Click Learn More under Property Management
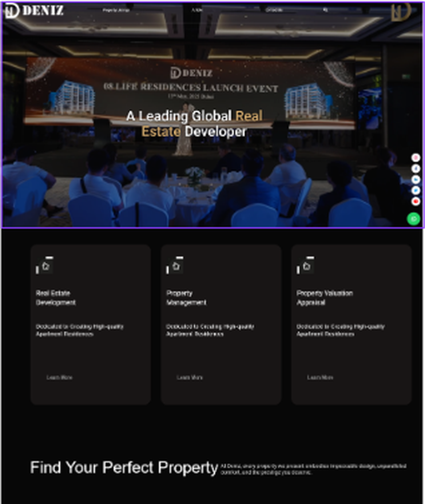425x504 pixels. click(x=190, y=377)
